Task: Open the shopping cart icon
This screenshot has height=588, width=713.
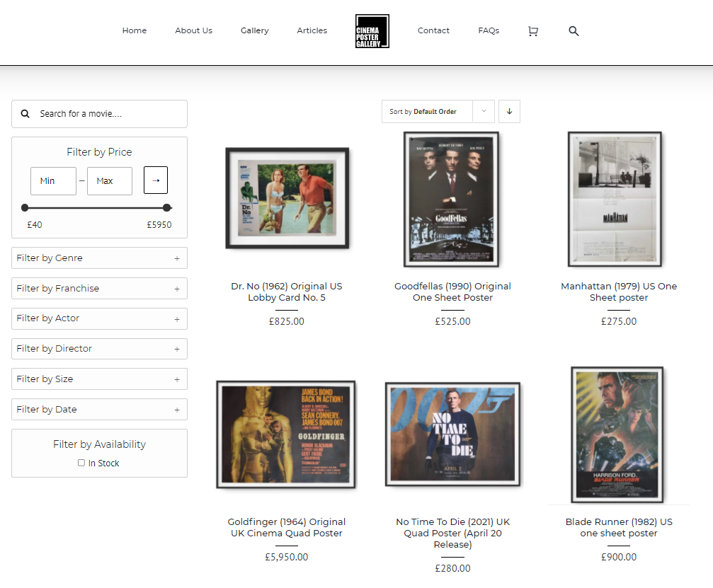Action: point(533,31)
